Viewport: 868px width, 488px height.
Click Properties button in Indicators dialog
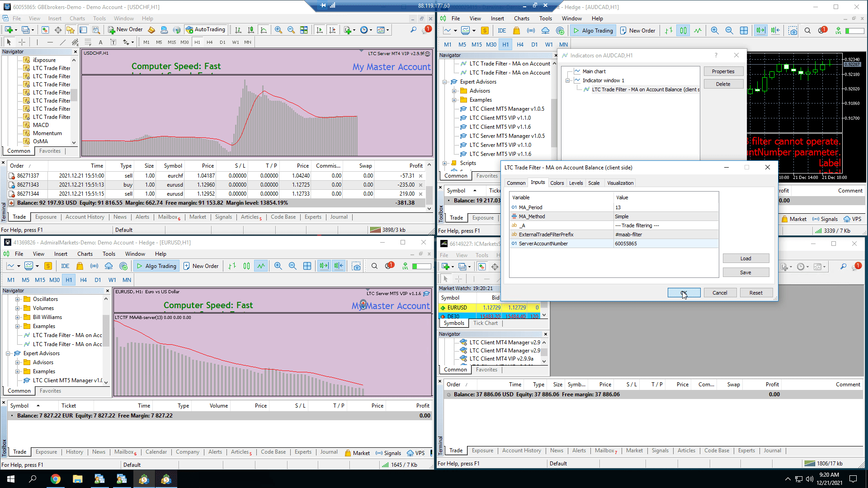(x=723, y=71)
